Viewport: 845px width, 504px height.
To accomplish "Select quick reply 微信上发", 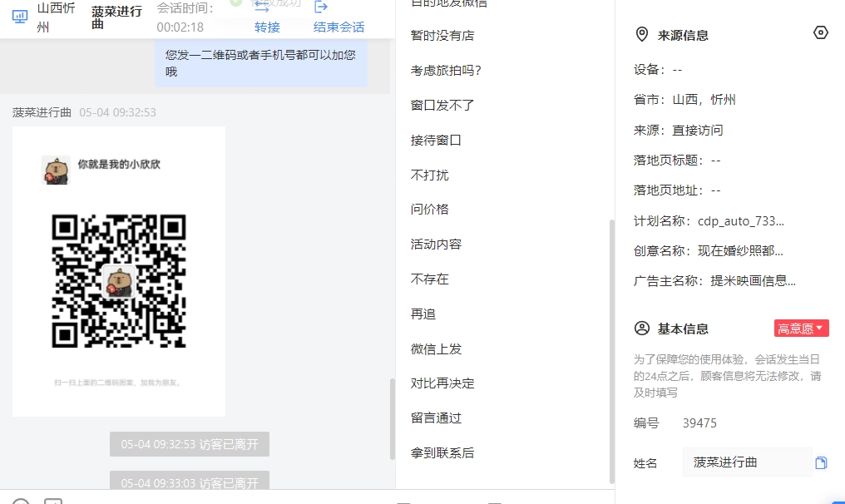I will [436, 348].
